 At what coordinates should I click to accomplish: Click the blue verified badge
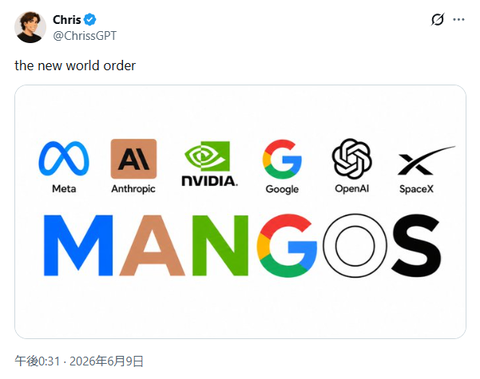[x=90, y=20]
